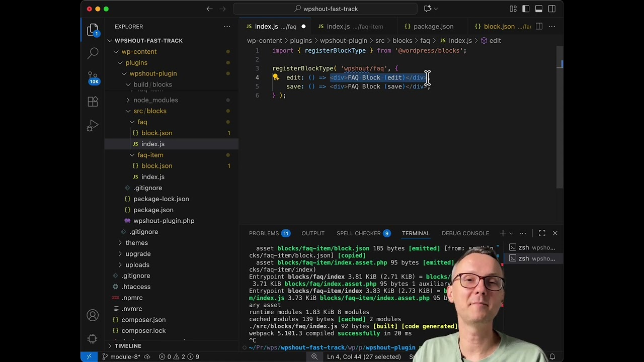Viewport: 644px width, 362px height.
Task: Toggle the bottom panel layout button
Action: 539,9
